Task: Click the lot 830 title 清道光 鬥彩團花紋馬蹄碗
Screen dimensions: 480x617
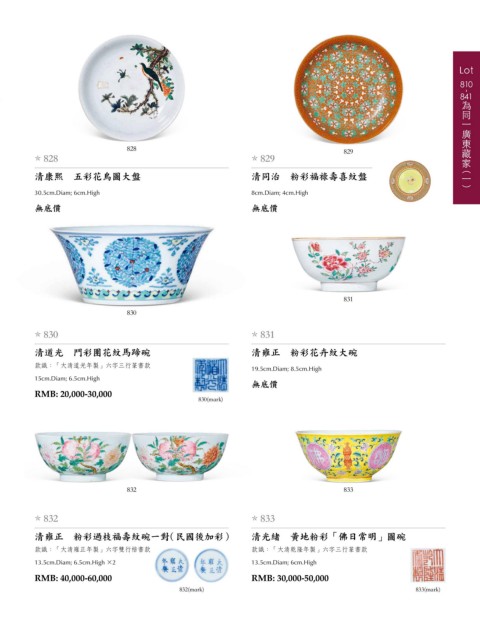Action: pos(92,352)
